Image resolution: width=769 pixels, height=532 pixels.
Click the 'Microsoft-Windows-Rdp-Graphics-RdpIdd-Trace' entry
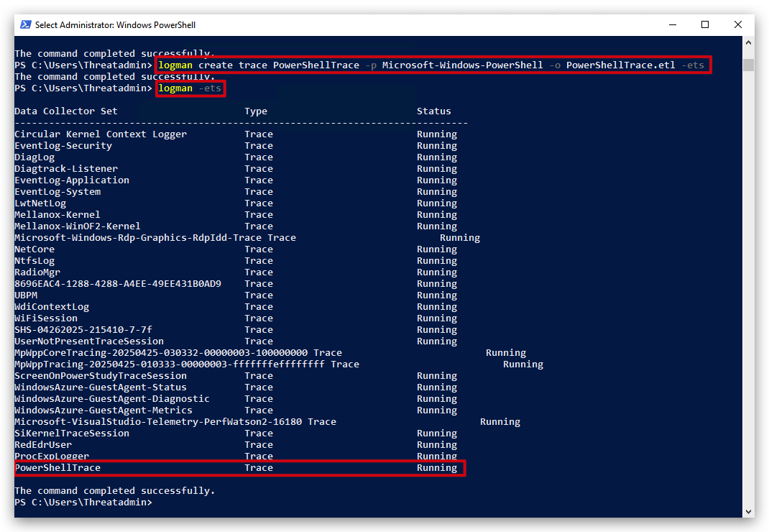click(x=138, y=237)
